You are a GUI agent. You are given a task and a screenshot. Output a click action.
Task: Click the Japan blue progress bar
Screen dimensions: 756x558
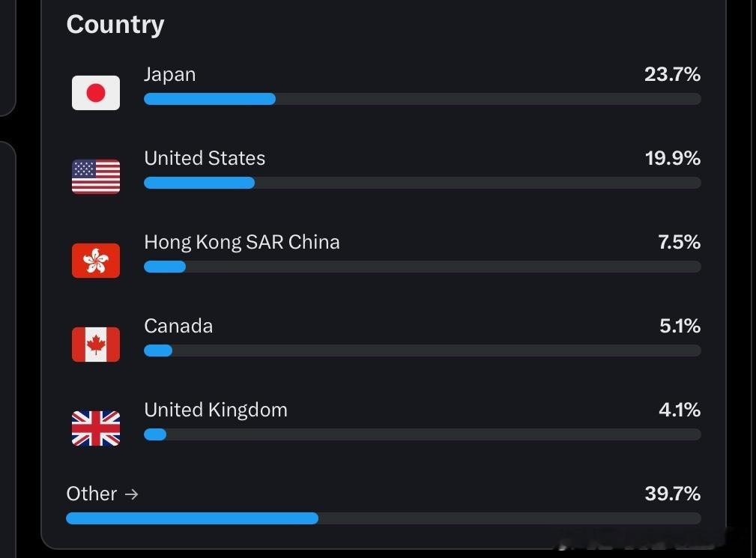[x=210, y=99]
